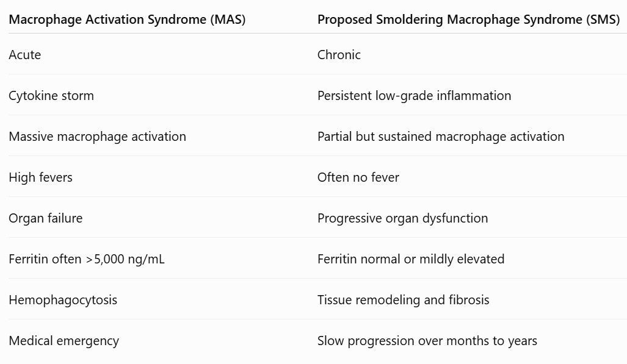Select Progressive organ dysfunction text

point(403,218)
